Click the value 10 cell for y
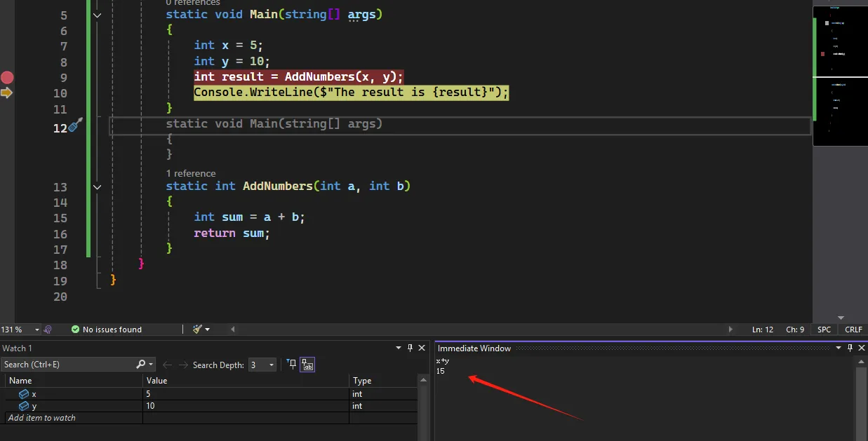This screenshot has height=441, width=868. coord(246,406)
